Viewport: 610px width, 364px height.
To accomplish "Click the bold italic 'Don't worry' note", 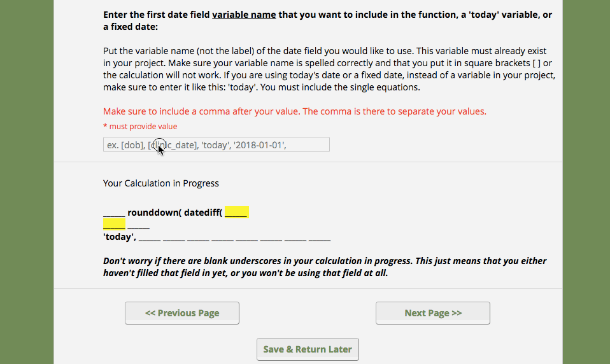I will pos(325,267).
